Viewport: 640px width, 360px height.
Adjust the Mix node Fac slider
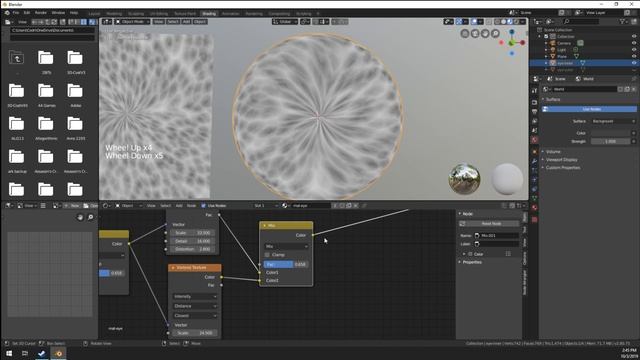click(x=286, y=264)
